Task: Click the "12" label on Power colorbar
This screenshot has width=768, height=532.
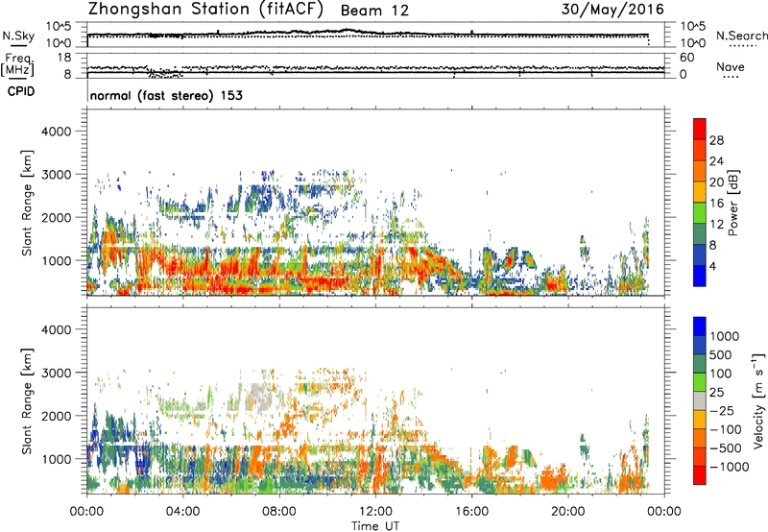Action: (716, 225)
